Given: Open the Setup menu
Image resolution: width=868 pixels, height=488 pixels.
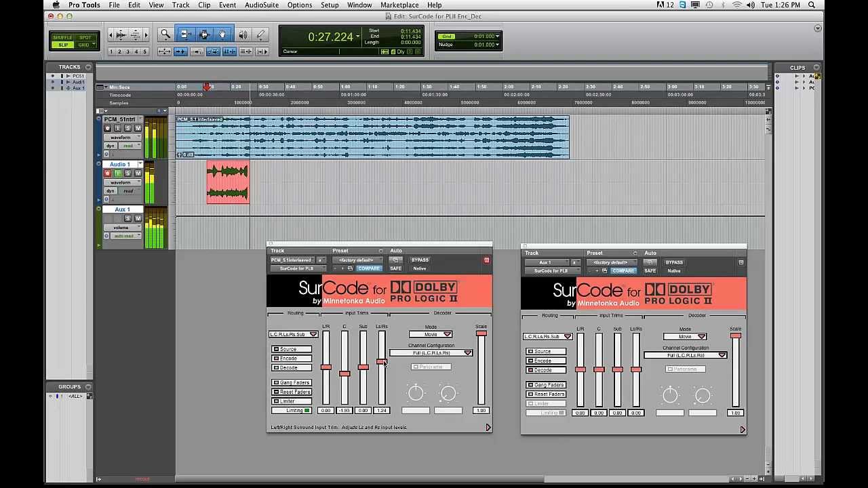Looking at the screenshot, I should click(x=330, y=5).
